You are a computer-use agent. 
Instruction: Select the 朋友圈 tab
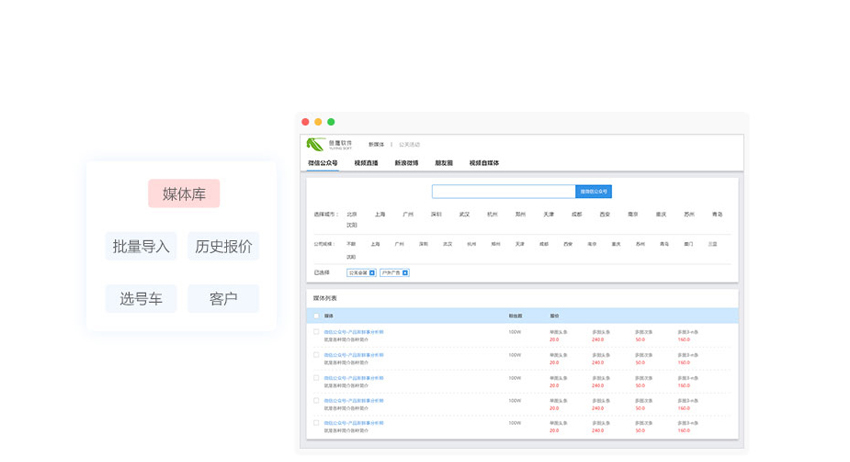[444, 163]
